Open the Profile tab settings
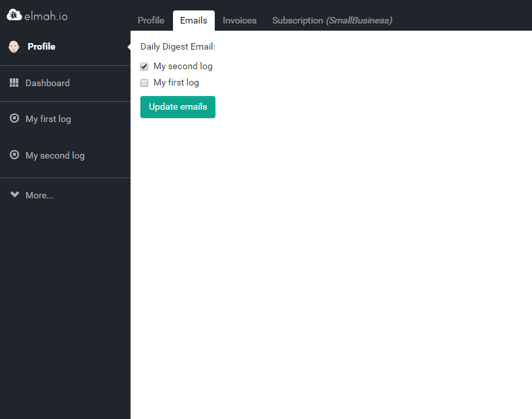 [151, 20]
